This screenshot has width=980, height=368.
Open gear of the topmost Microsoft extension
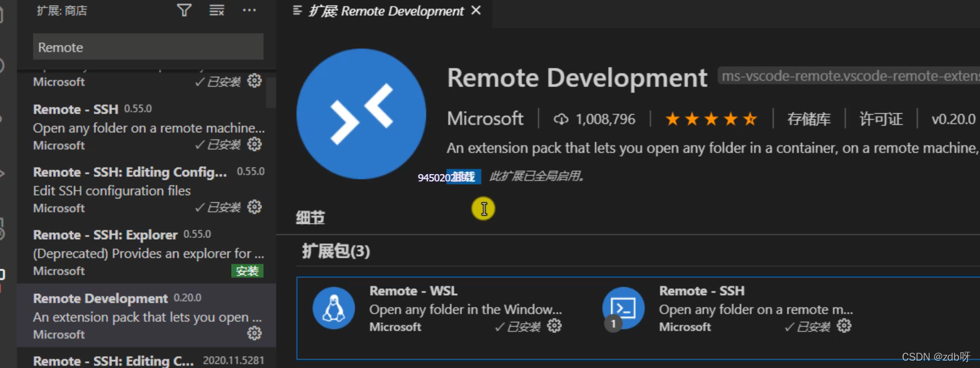pyautogui.click(x=255, y=81)
